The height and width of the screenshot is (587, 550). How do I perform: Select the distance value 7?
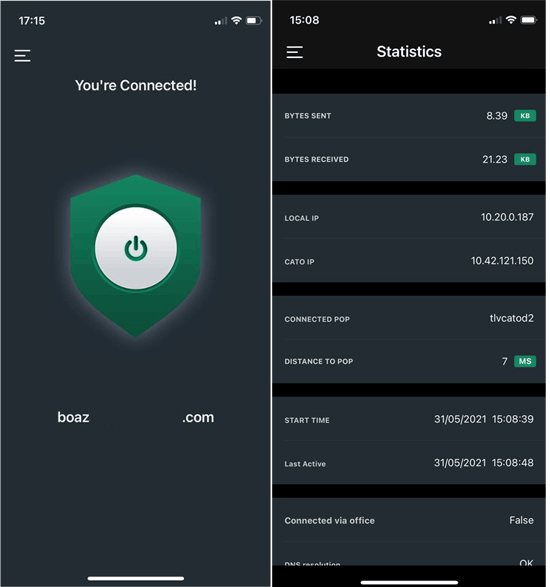(x=505, y=361)
